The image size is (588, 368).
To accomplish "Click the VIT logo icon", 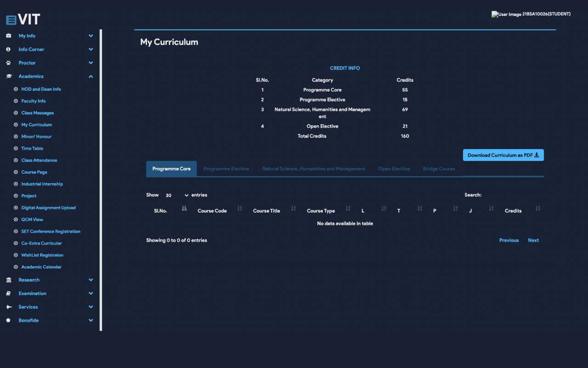I will click(10, 19).
